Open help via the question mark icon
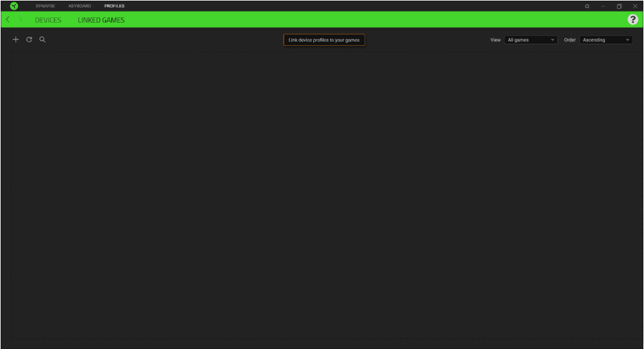This screenshot has height=349, width=644. [632, 20]
